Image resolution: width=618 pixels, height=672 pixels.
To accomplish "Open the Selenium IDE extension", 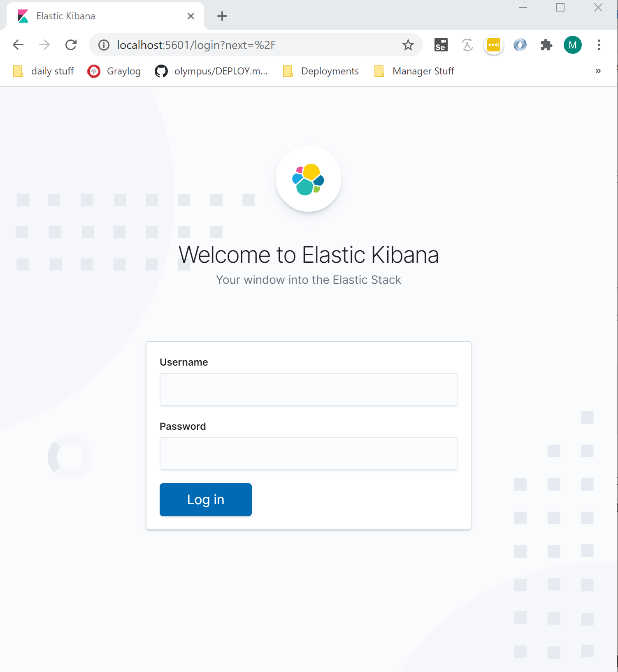I will tap(441, 45).
